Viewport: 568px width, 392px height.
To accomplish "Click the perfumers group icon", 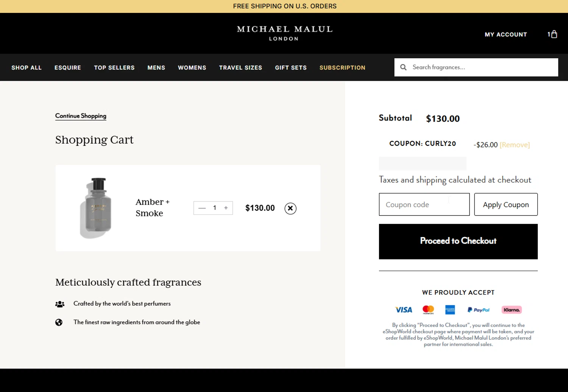I will (60, 304).
